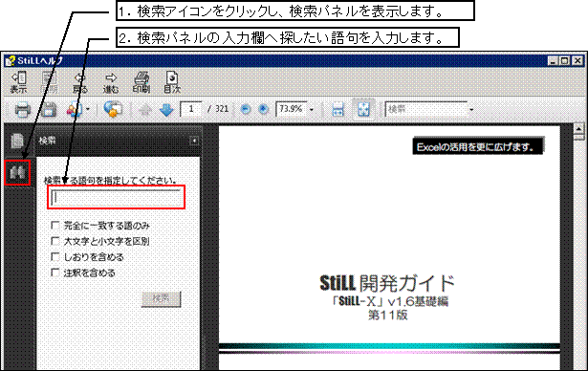The width and height of the screenshot is (588, 371).
Task: Click the 戻る back arrow icon
Action: click(80, 82)
